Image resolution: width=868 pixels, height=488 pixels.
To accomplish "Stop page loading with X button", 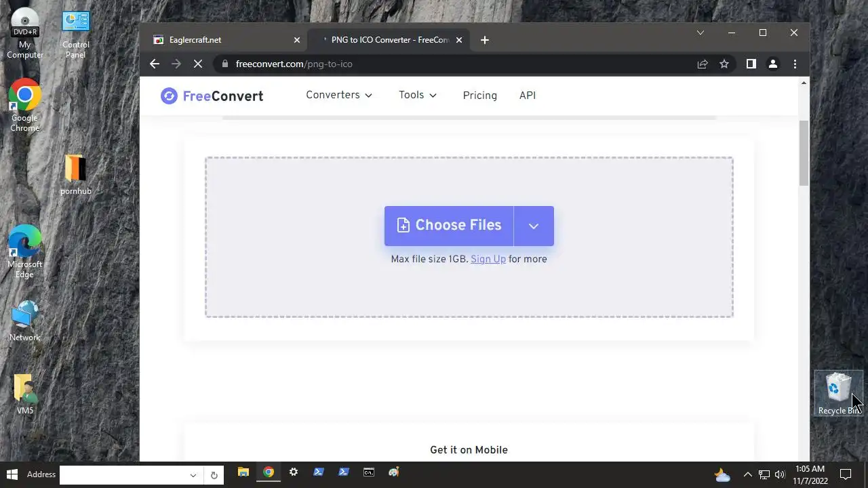I will click(198, 64).
